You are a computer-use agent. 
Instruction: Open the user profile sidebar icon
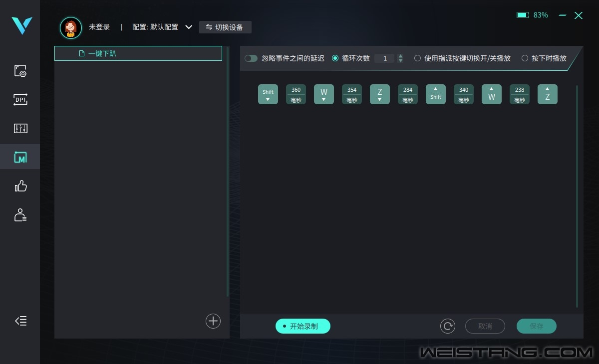coord(20,215)
